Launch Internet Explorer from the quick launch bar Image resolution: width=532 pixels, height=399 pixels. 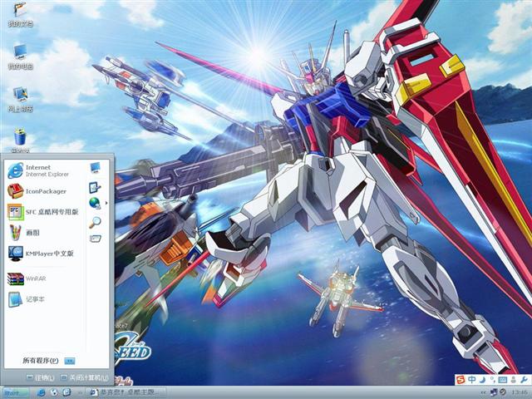click(41, 393)
